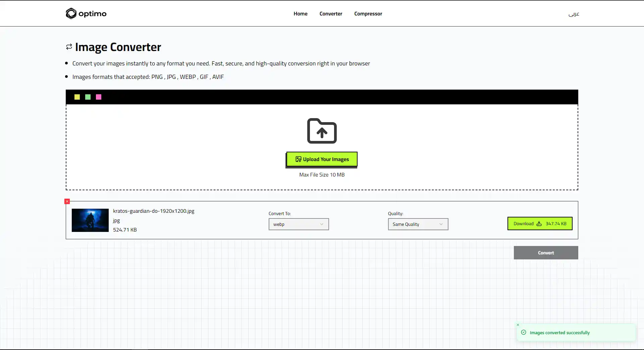Click the conversion arrows icon beside heading
Viewport: 644px width, 350px height.
coord(69,47)
